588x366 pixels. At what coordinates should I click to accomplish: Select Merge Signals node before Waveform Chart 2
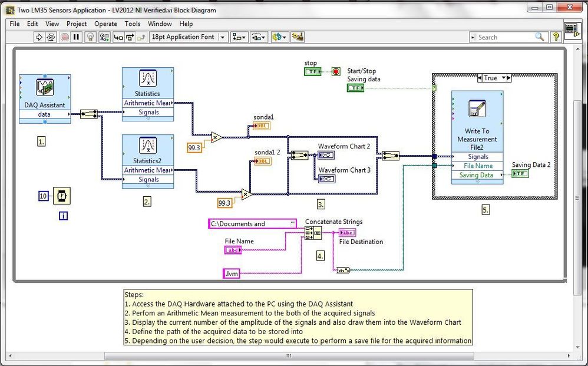tap(300, 155)
